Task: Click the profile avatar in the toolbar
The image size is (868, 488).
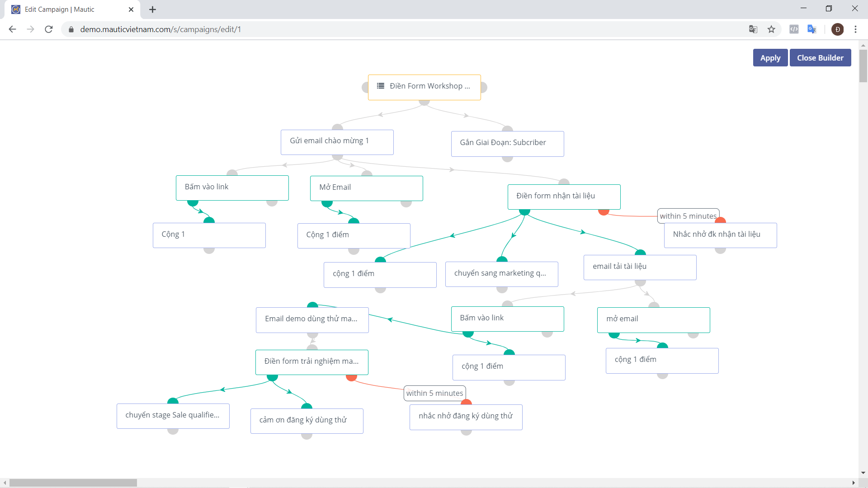Action: point(837,29)
